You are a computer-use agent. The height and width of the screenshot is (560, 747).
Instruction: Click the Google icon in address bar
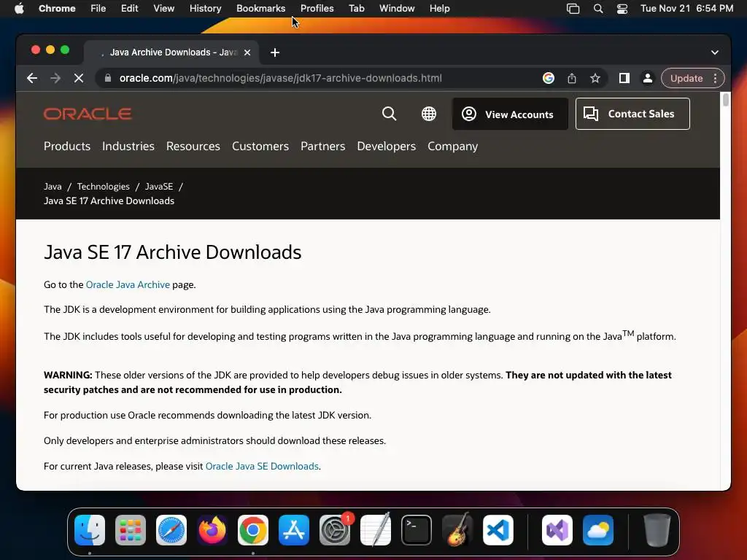pyautogui.click(x=549, y=78)
